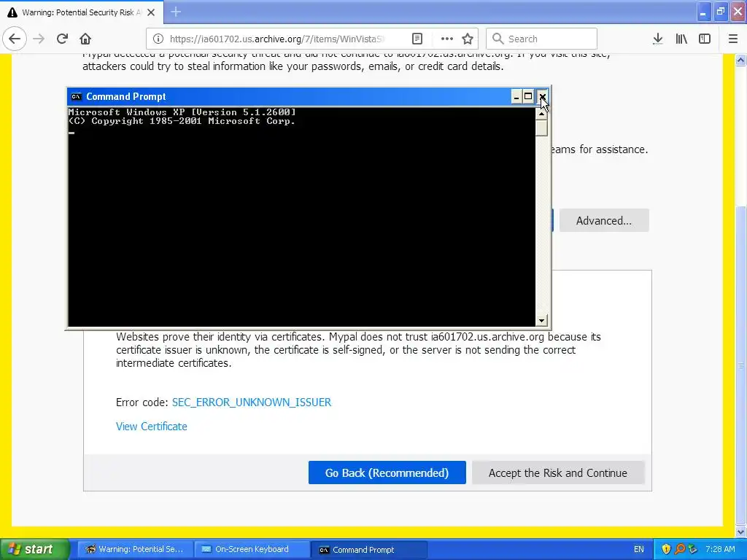Show site information icon in address bar

(x=158, y=39)
